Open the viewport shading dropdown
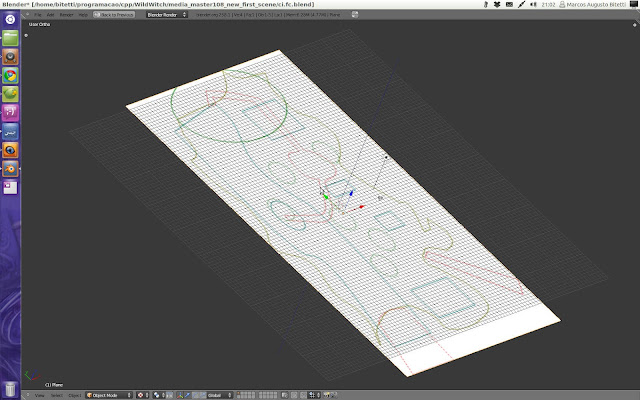Screen dimensions: 640x400 click(142, 395)
